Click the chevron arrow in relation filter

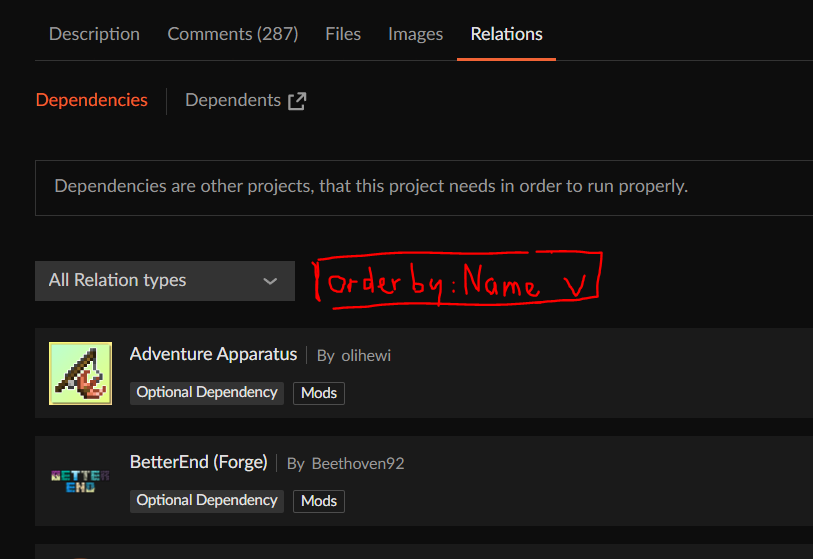(x=270, y=281)
